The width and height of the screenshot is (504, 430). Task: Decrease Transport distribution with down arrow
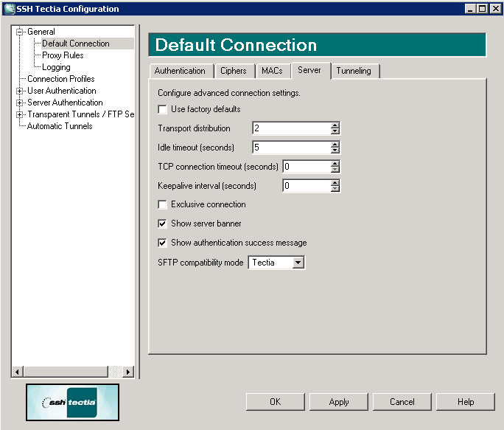point(335,131)
